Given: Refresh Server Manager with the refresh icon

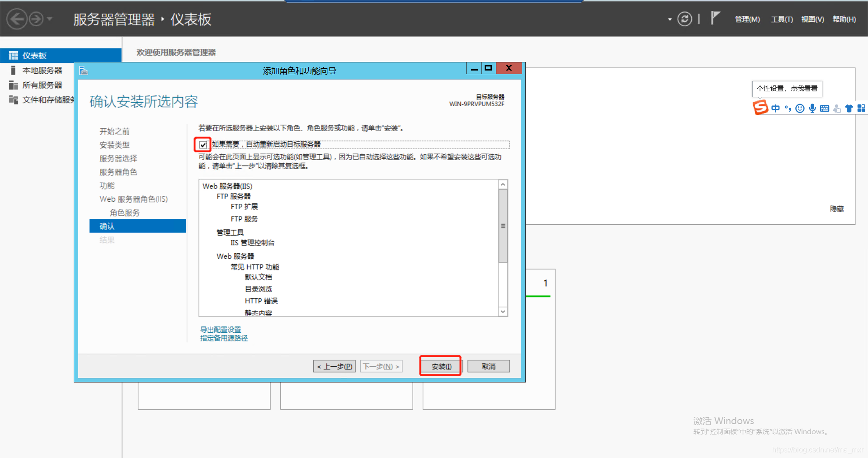Looking at the screenshot, I should tap(684, 19).
